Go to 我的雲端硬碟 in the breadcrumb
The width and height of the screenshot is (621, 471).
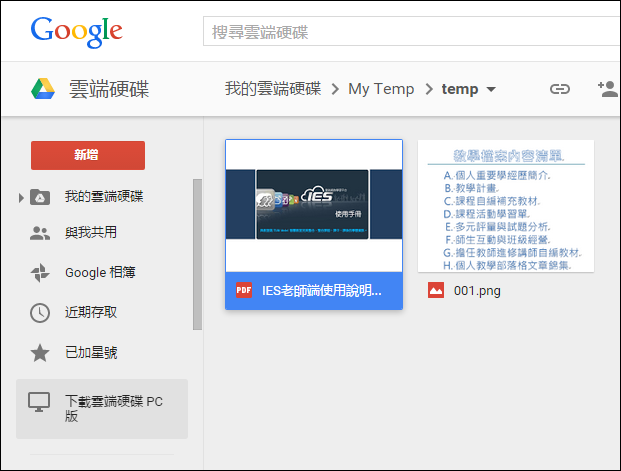point(273,89)
